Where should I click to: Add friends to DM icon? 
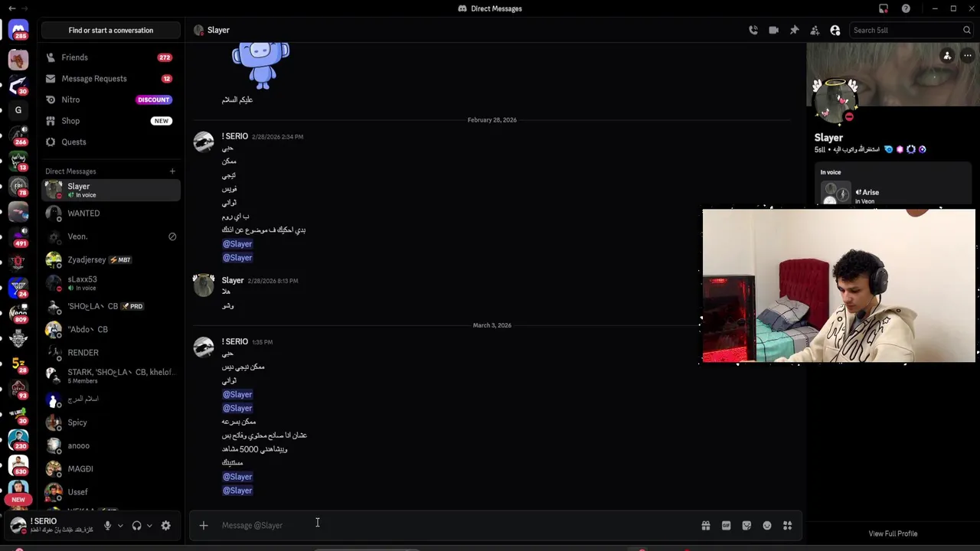pyautogui.click(x=815, y=30)
